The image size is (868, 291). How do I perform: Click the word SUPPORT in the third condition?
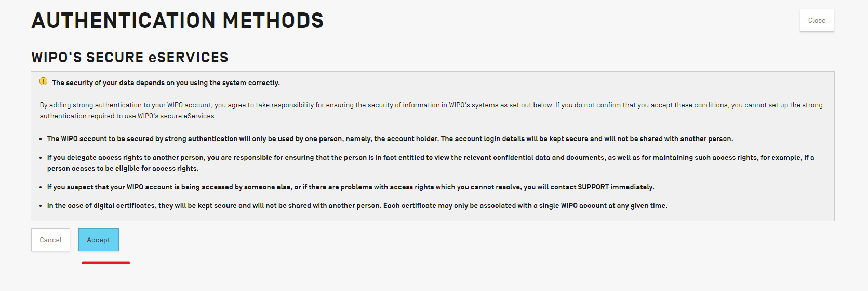[593, 187]
